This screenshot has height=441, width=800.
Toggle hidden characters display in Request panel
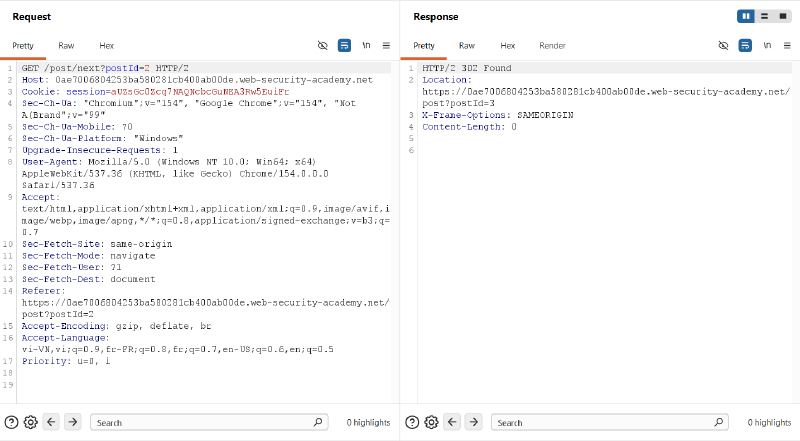pos(322,45)
